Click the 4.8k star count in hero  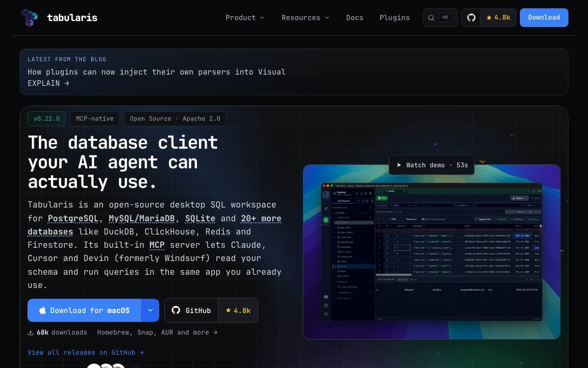238,311
